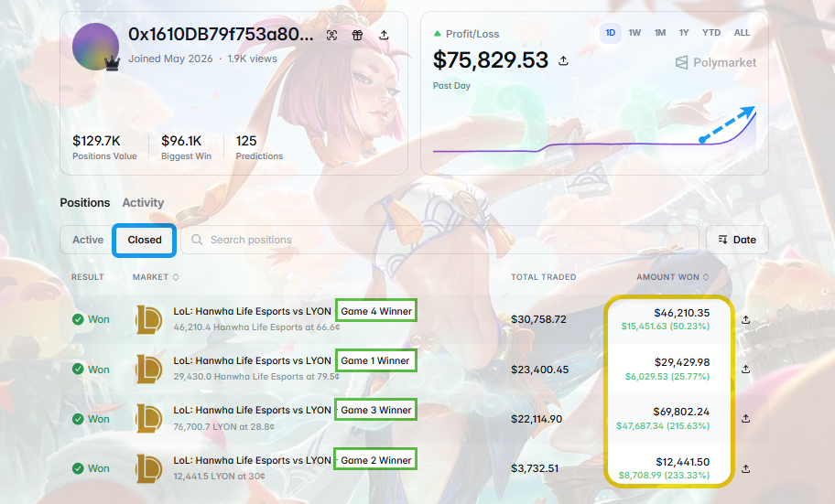Open the Game 2 Winner market link
The height and width of the screenshot is (504, 835).
point(292,460)
